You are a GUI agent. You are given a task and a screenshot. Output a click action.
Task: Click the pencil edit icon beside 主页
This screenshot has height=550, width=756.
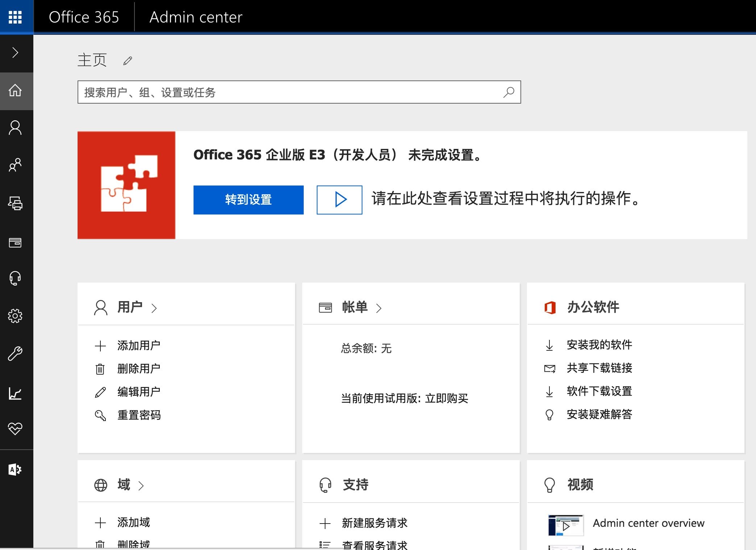128,61
